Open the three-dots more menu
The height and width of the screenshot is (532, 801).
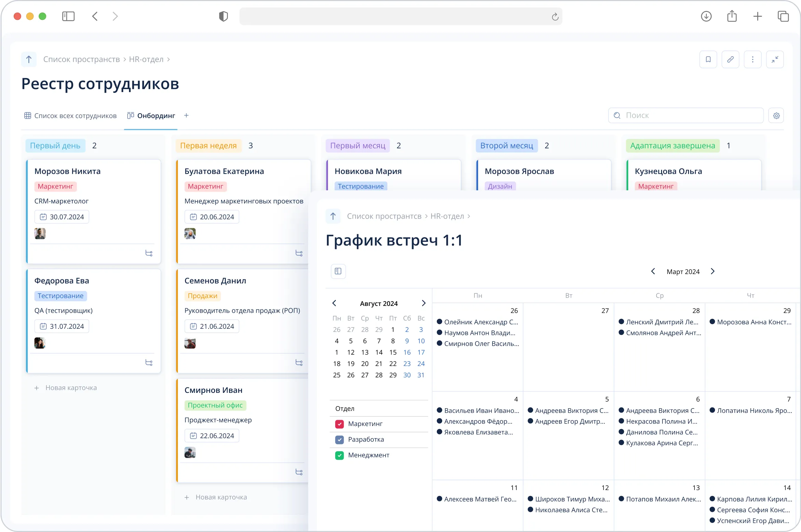click(x=753, y=59)
